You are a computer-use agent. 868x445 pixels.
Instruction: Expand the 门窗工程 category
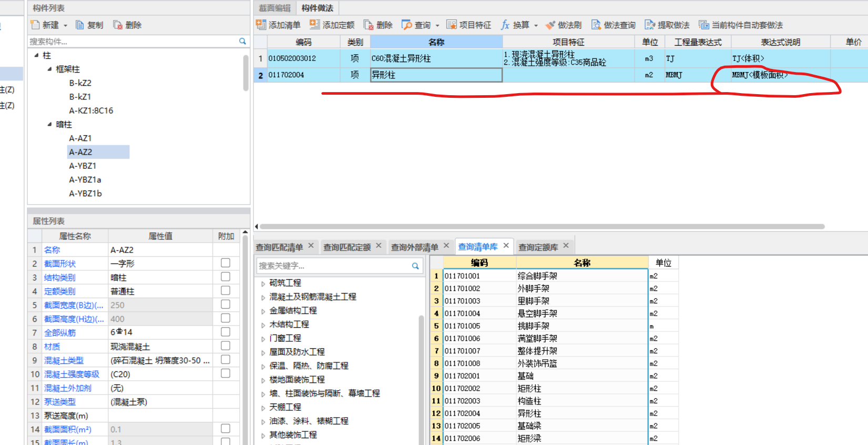263,339
